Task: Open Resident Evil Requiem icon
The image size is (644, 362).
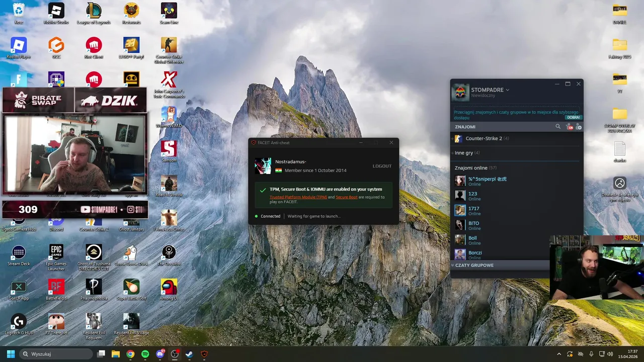Action: click(x=94, y=327)
